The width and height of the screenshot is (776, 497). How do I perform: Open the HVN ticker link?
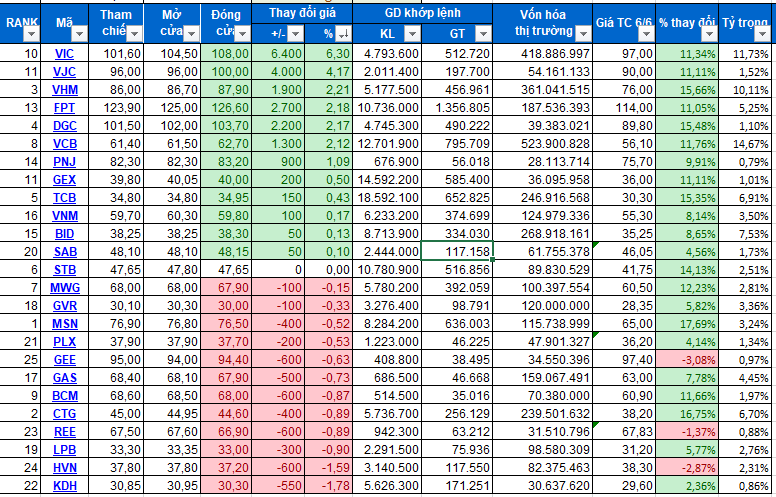coord(65,468)
